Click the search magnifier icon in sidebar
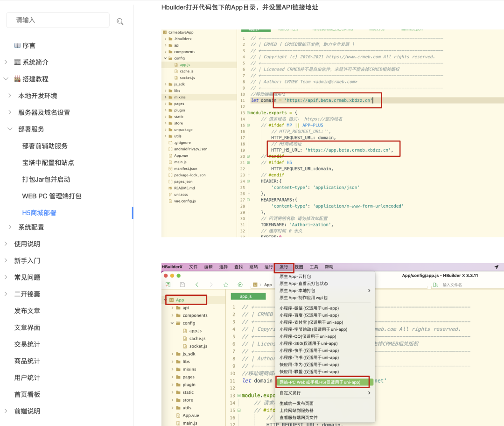The height and width of the screenshot is (426, 504). coord(120,21)
